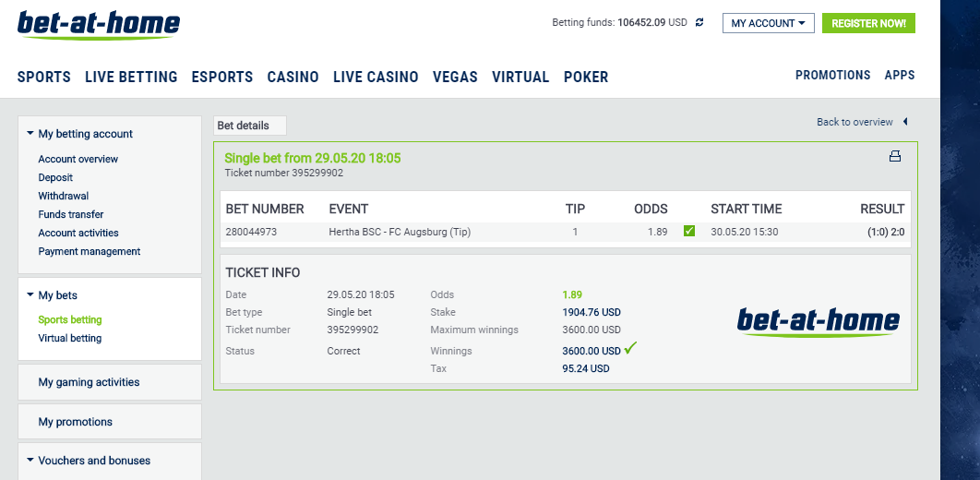
Task: Collapse the My bets section
Action: pos(30,294)
